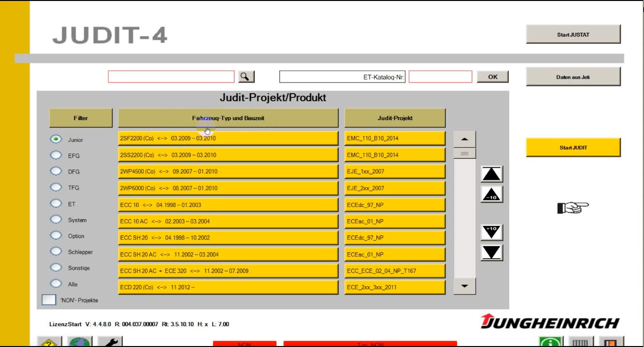Select row 2SF2200 (Co) 03.2009
The image size is (644, 347).
[228, 138]
